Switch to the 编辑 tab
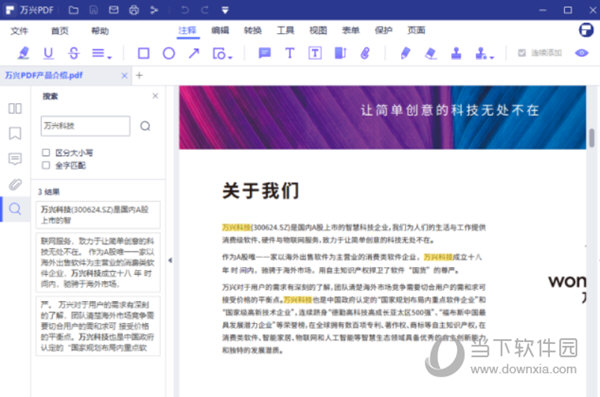Screen dimensions: 600x397 [x=220, y=30]
